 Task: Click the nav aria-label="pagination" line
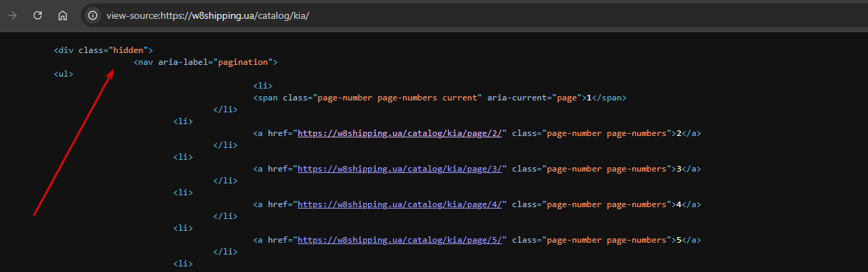click(x=206, y=62)
